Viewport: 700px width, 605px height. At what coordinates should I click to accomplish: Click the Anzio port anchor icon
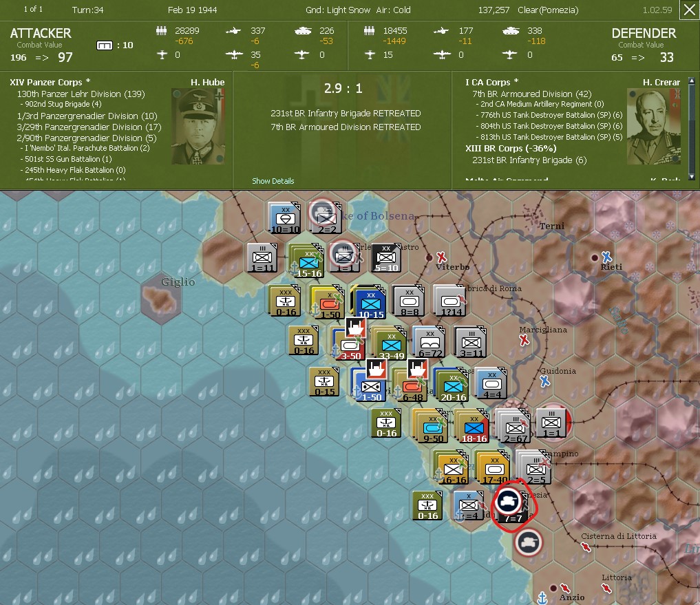[x=542, y=597]
